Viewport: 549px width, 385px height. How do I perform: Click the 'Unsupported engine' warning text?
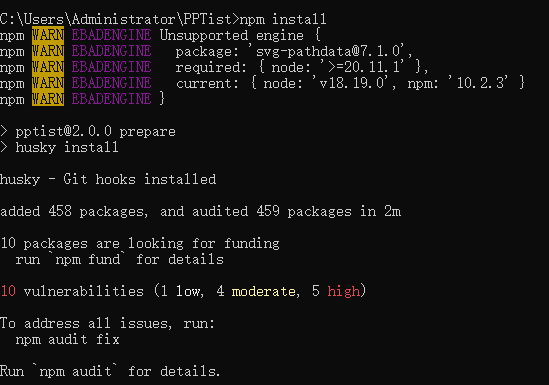point(232,35)
